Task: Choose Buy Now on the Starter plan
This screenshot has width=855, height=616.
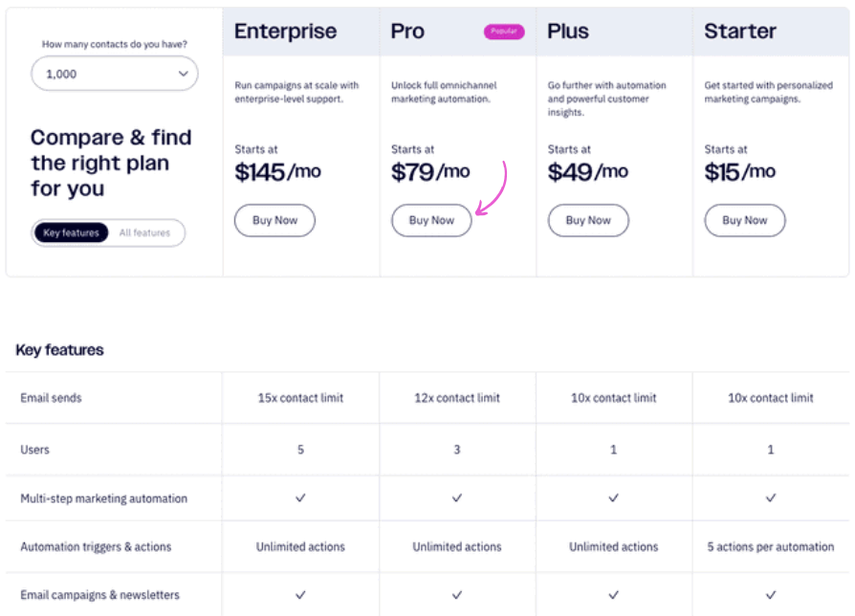Action: [x=744, y=220]
